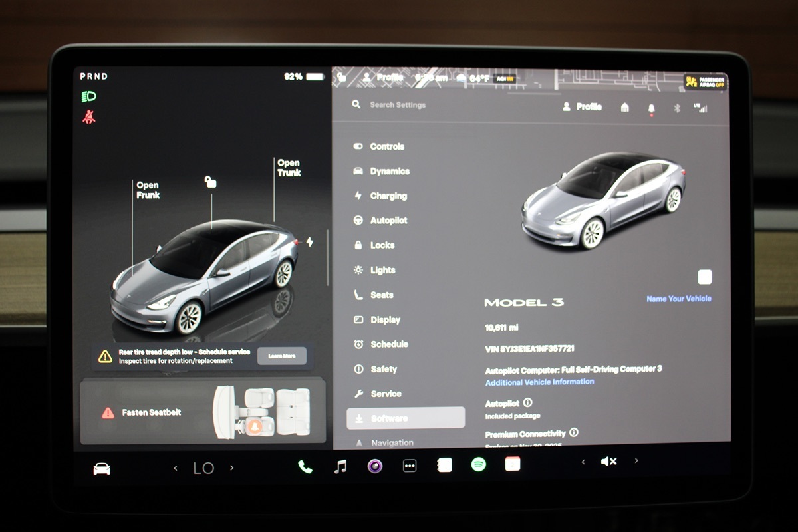798x532 pixels.
Task: Open the notifications bell icon
Action: (x=651, y=108)
